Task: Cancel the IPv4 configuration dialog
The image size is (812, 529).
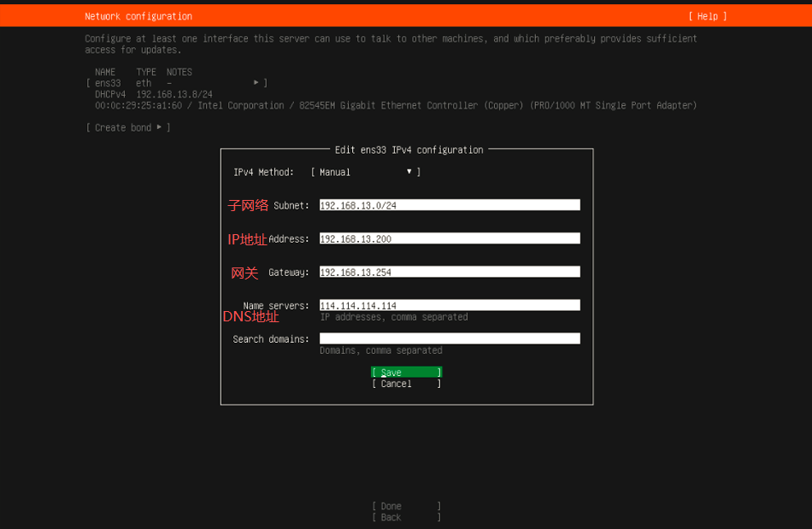Action: coord(407,384)
